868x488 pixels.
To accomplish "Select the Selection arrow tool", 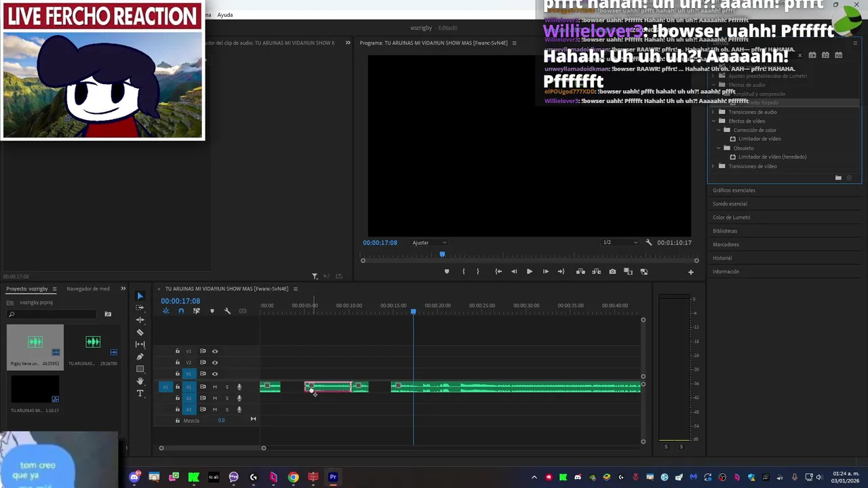I will pos(140,296).
